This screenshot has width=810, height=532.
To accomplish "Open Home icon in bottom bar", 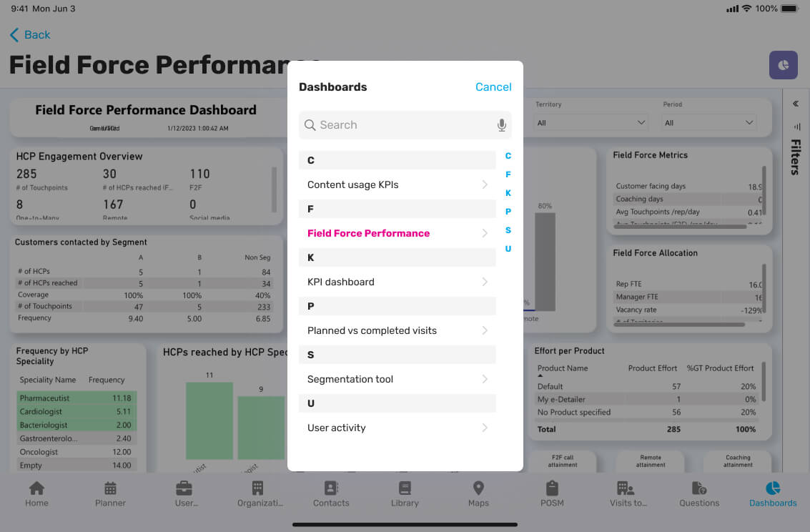I will pos(36,488).
